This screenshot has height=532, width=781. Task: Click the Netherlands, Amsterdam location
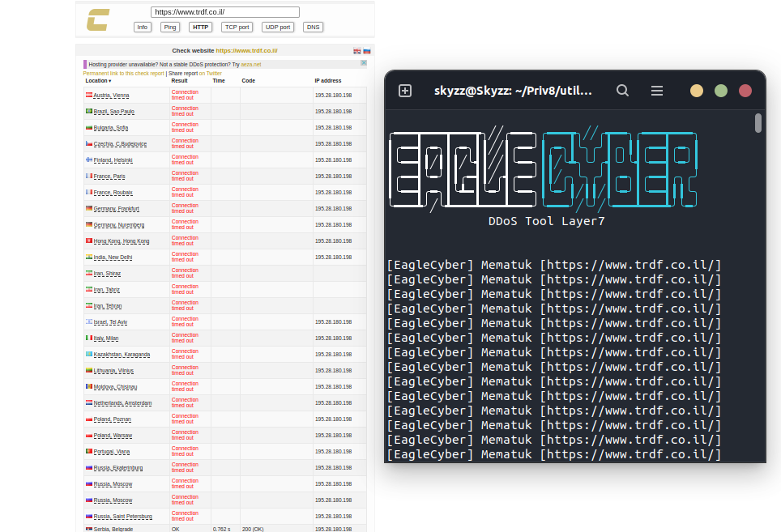click(x=122, y=403)
